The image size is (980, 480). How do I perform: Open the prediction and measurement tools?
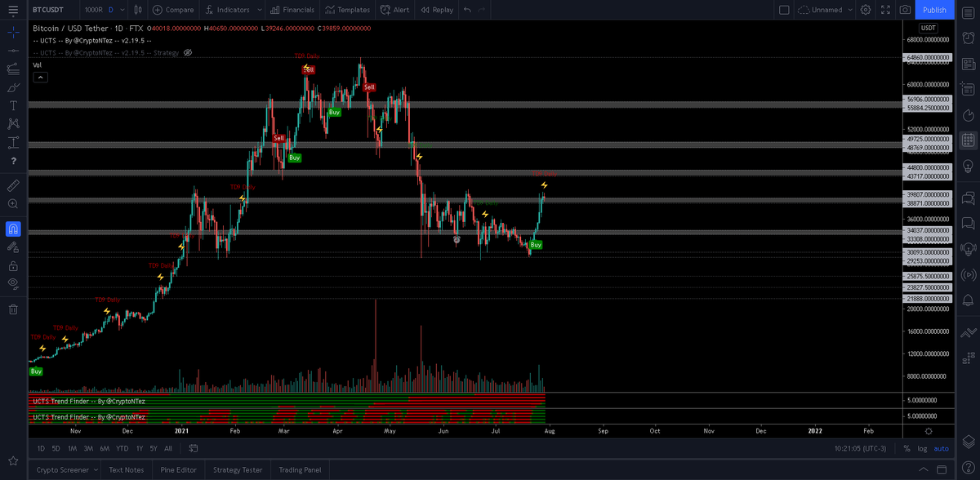(13, 142)
